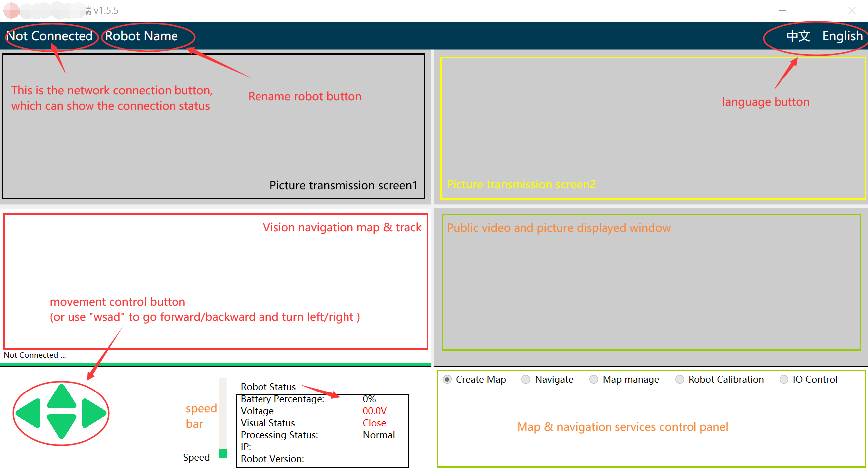Switch language to English
The width and height of the screenshot is (868, 470).
coord(842,36)
